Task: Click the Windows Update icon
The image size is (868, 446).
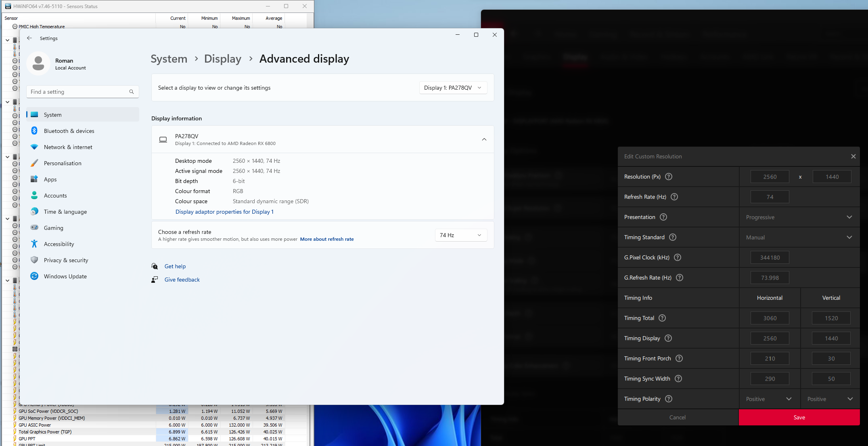Action: (34, 276)
